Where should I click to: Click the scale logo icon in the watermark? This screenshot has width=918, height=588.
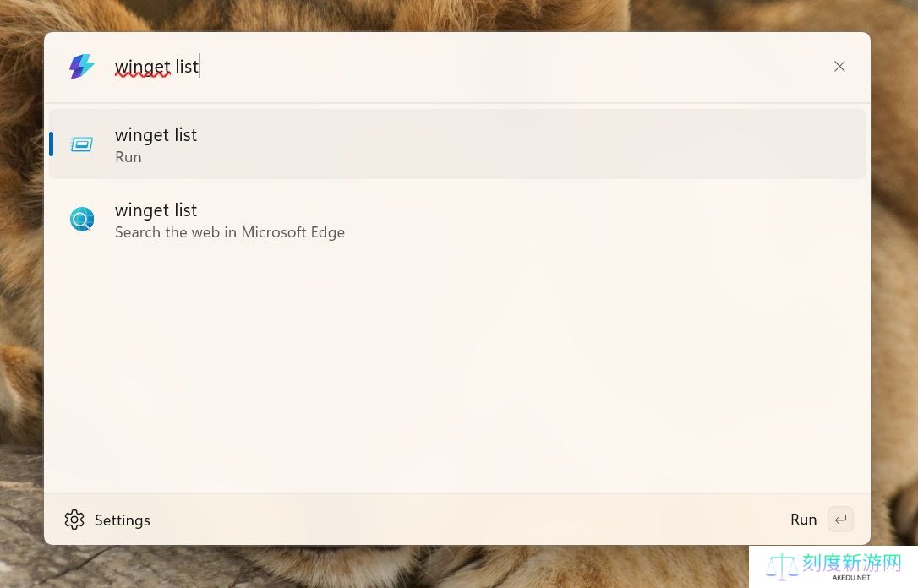click(x=782, y=566)
